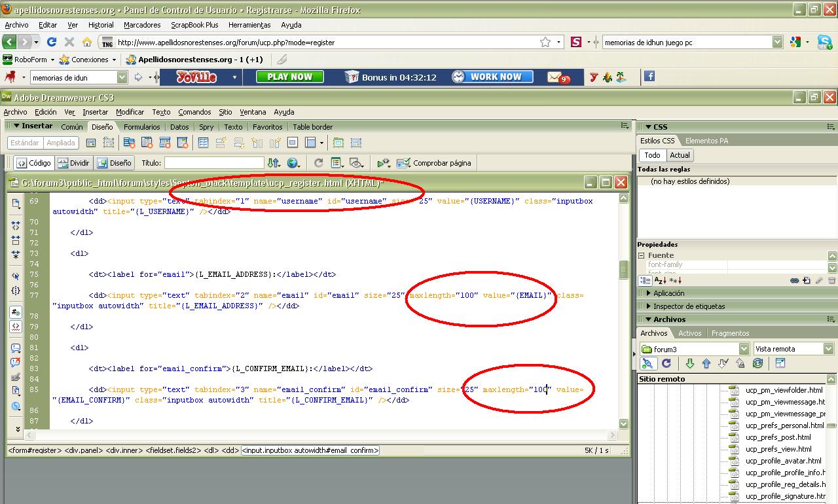Expand Archivos panel to show local and remote
The height and width of the screenshot is (504, 838).
780,363
